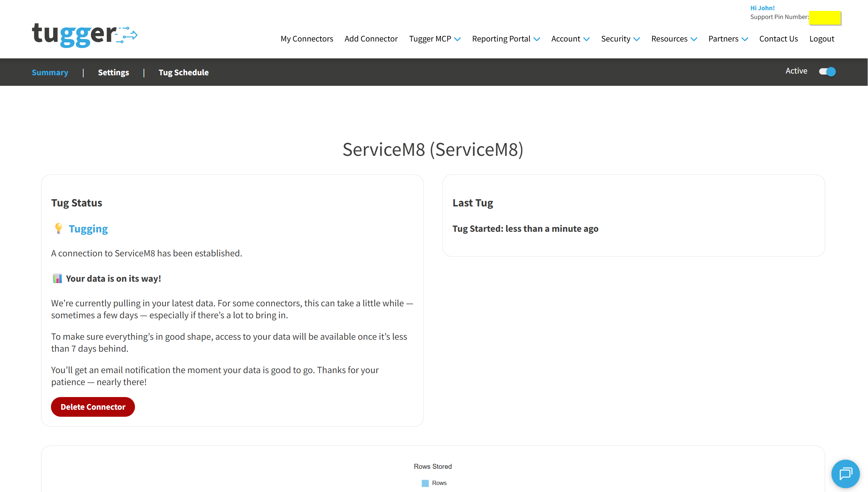Switch to the Summary tab
Screen dimensions: 868x492
(50, 72)
